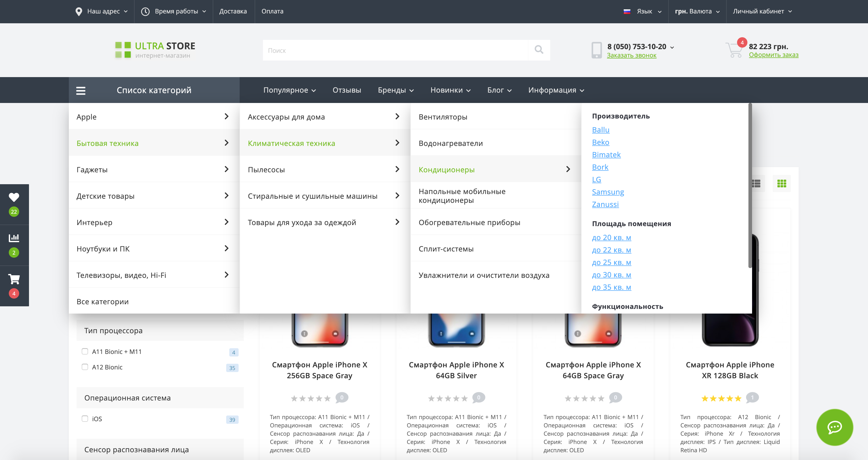
Task: Click Заказать звонок link
Action: pos(631,55)
